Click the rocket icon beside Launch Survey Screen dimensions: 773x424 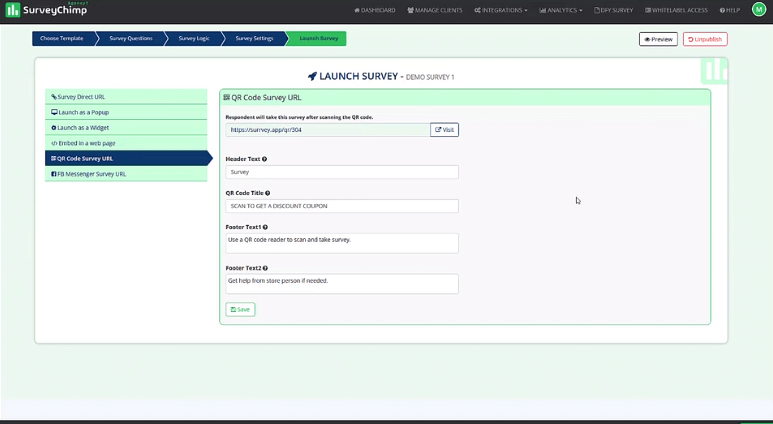coord(313,76)
